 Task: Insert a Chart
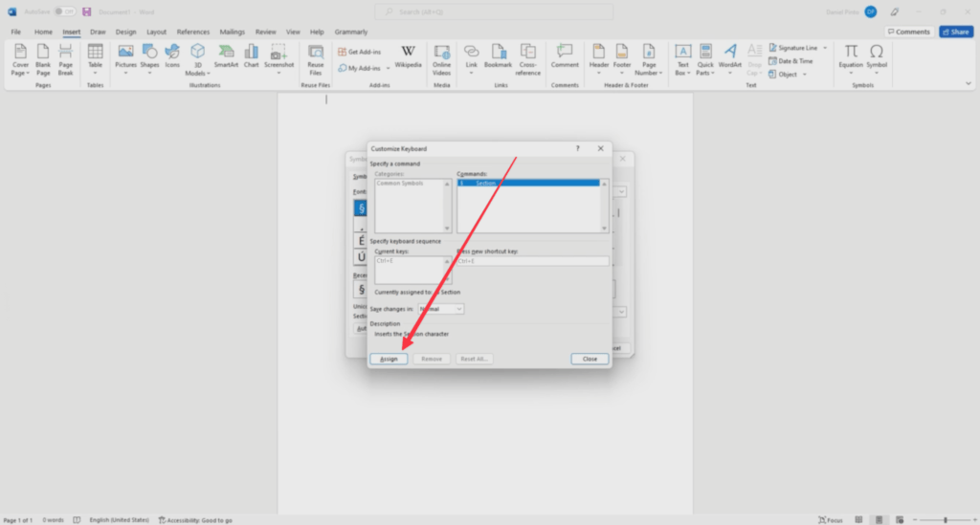[x=252, y=57]
